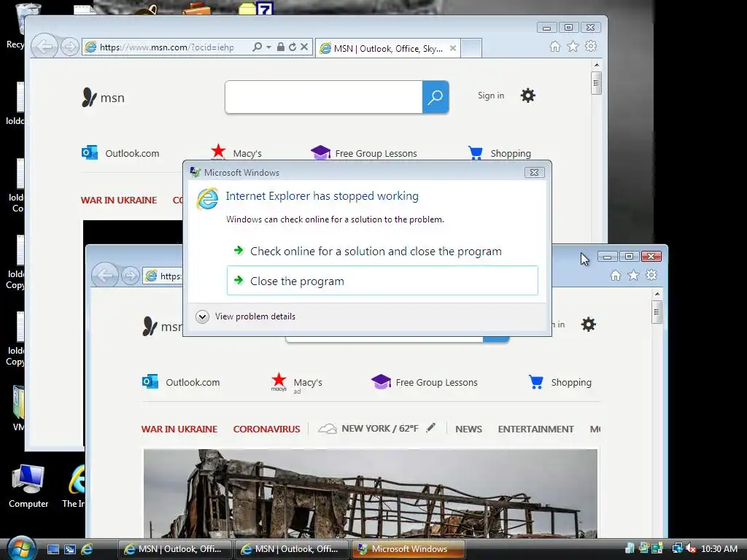Click address bar in front IE window
Screen dimensions: 747x560
click(x=163, y=276)
